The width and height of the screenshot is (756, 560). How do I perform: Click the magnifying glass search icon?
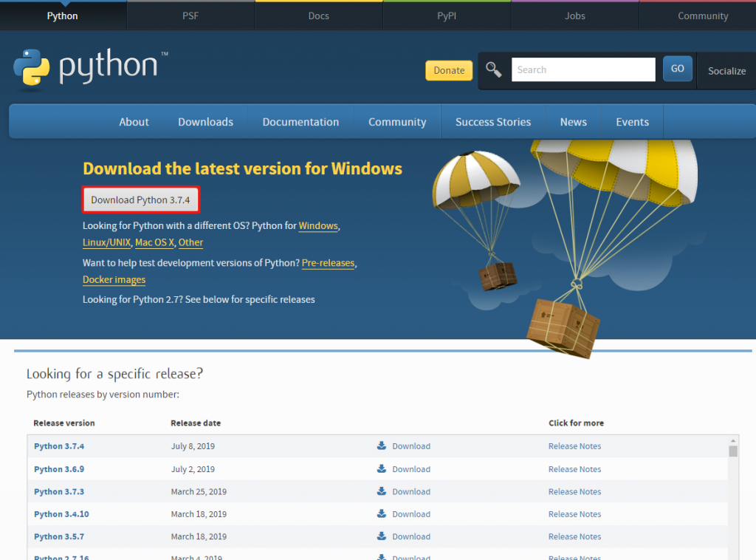(493, 70)
